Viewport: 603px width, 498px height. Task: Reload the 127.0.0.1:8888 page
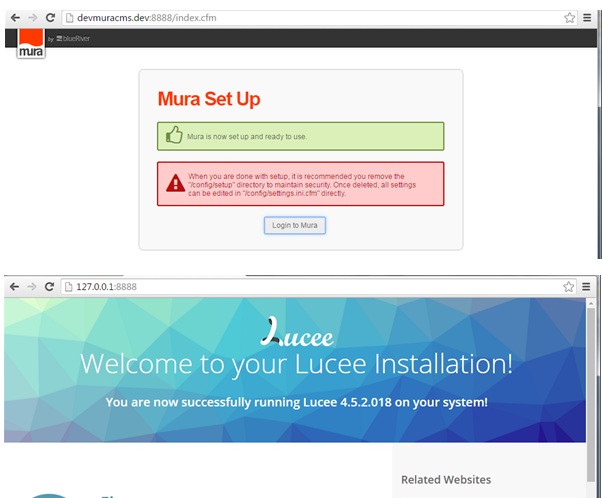coord(49,287)
